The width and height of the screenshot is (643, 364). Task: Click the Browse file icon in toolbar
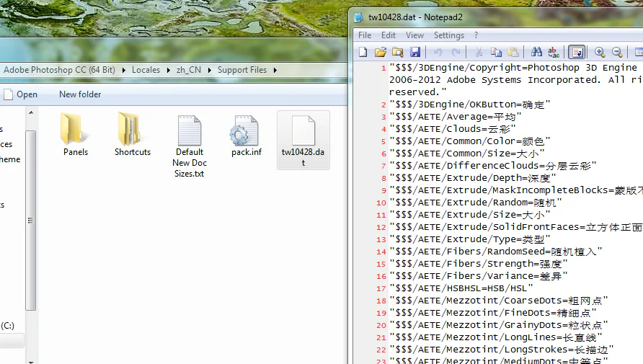397,52
